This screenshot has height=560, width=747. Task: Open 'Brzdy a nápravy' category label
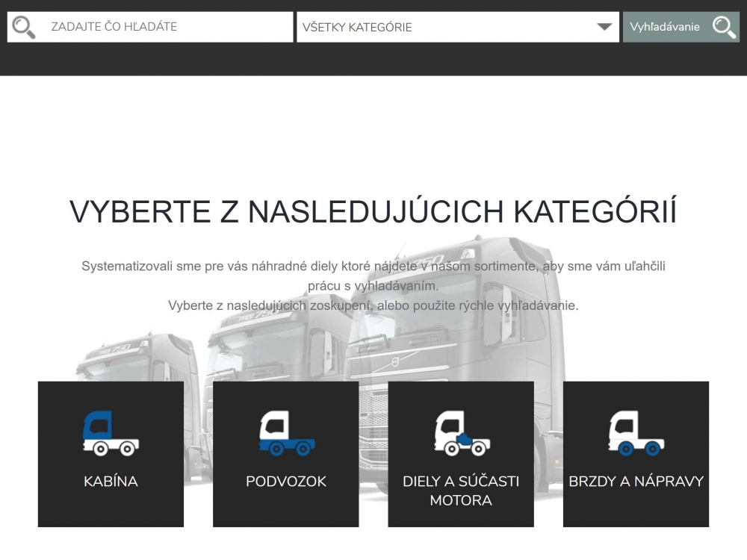coord(636,482)
